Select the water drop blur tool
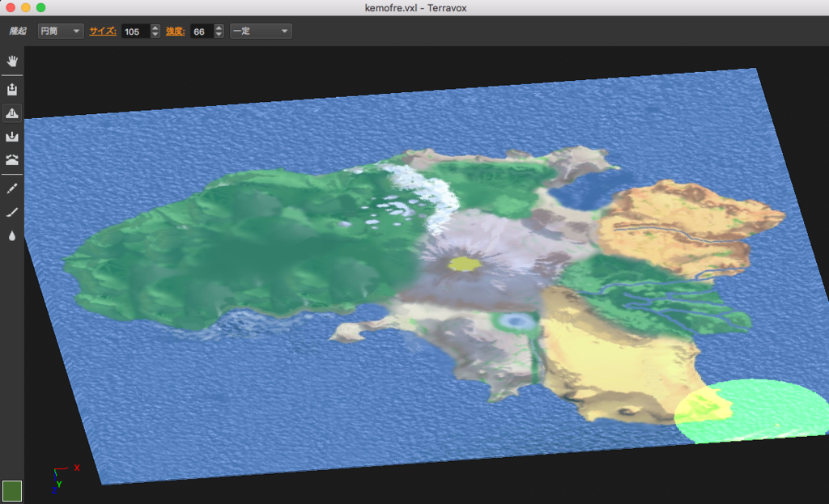 (x=12, y=235)
